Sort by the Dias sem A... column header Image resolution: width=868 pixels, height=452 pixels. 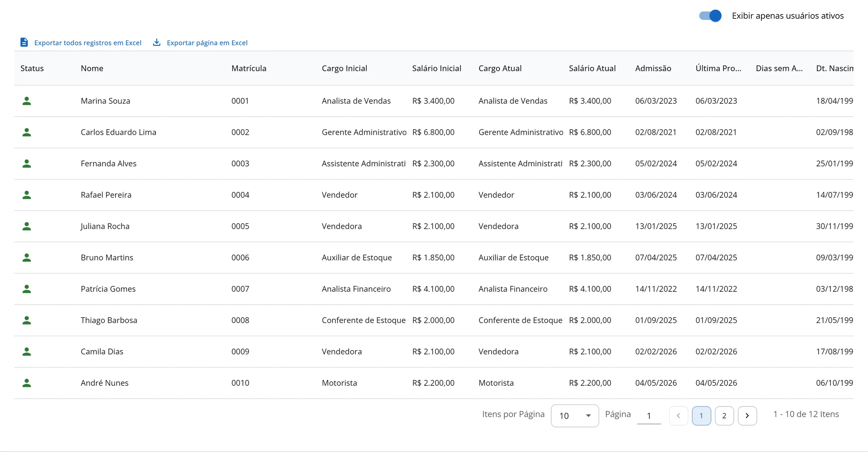(779, 68)
